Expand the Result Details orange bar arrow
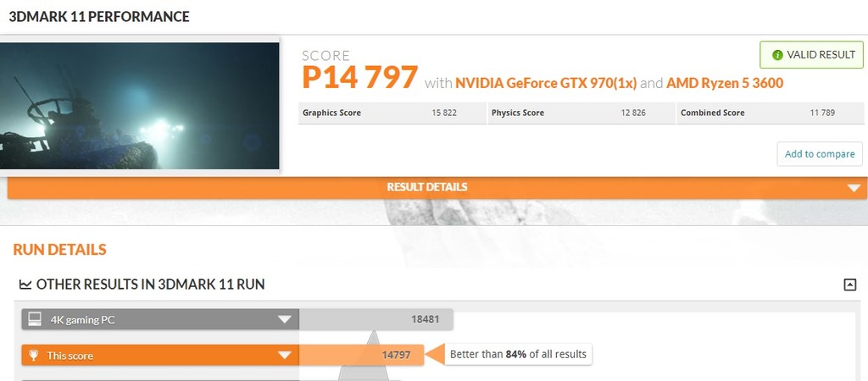Image resolution: width=868 pixels, height=381 pixels. pyautogui.click(x=854, y=187)
